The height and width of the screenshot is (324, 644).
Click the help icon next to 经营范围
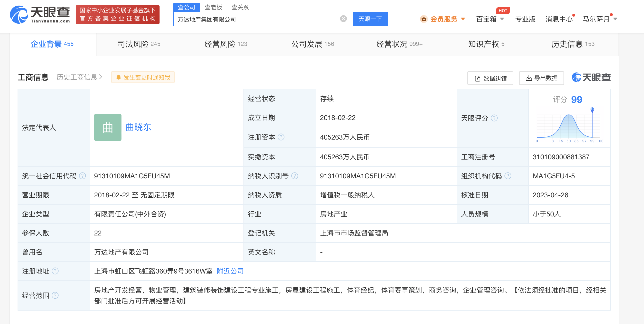tap(56, 295)
